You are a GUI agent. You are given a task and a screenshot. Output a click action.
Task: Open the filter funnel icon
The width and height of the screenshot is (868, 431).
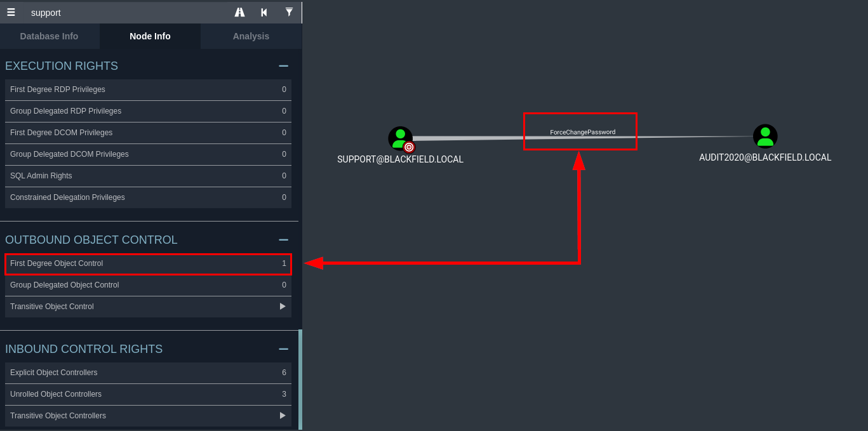289,12
